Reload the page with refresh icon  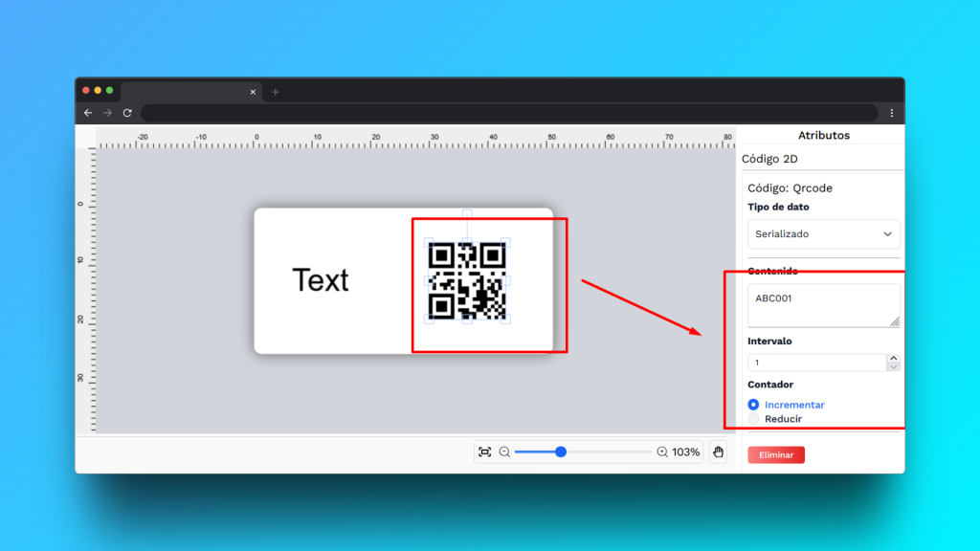tap(127, 113)
